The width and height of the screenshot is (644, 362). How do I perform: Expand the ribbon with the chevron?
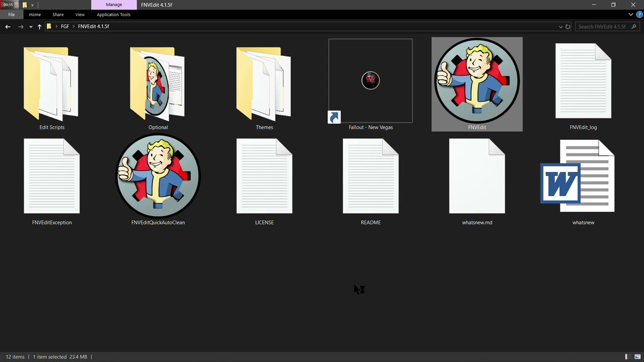[x=630, y=15]
